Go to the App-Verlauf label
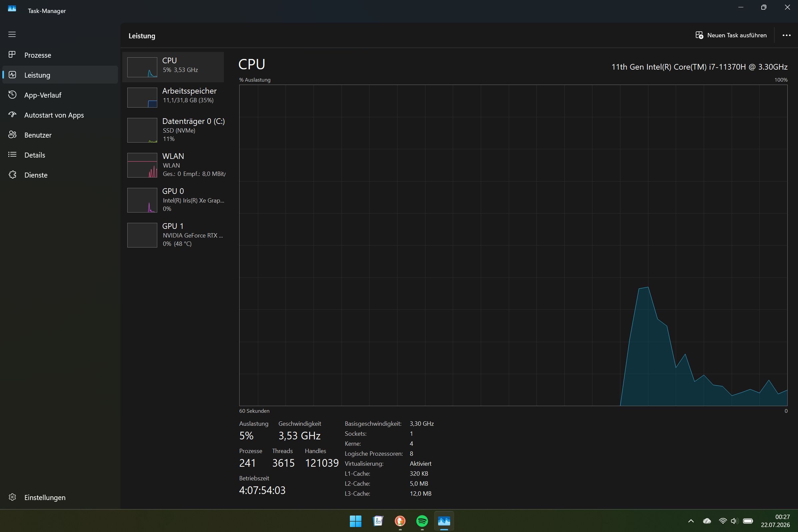The width and height of the screenshot is (798, 532). click(x=43, y=95)
